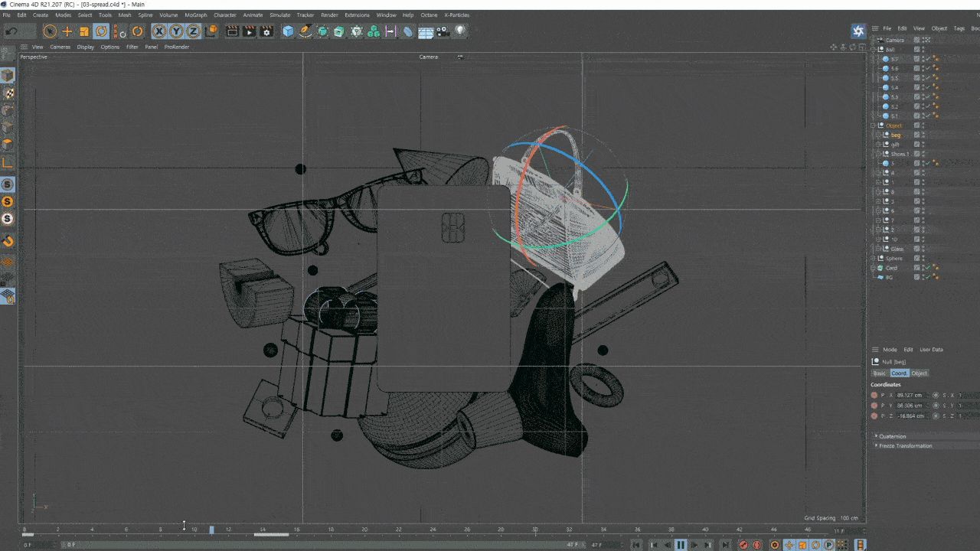Open Edit Render Settings clapperboard icon

pyautogui.click(x=266, y=31)
